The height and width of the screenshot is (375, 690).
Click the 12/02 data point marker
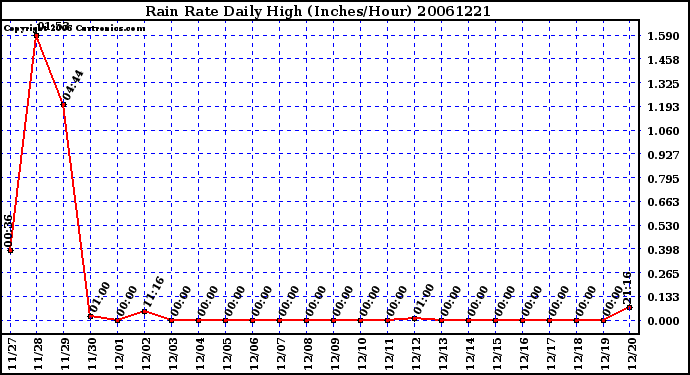pos(144,311)
